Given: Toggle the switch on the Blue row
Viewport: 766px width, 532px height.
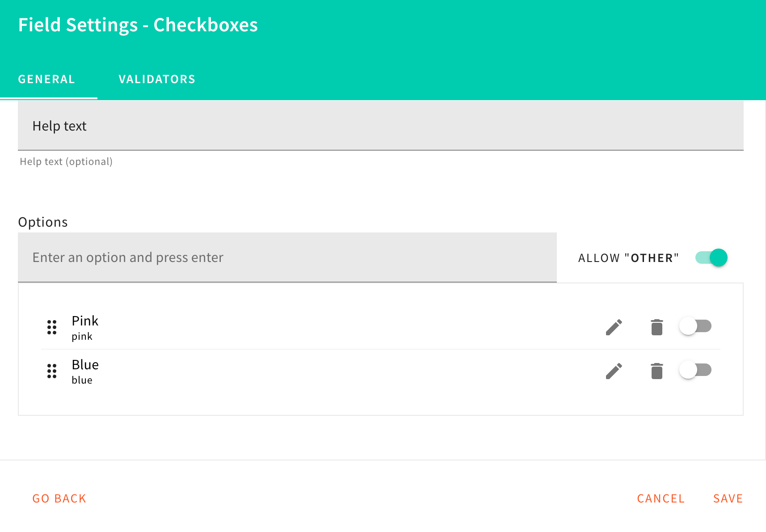Looking at the screenshot, I should pyautogui.click(x=695, y=370).
